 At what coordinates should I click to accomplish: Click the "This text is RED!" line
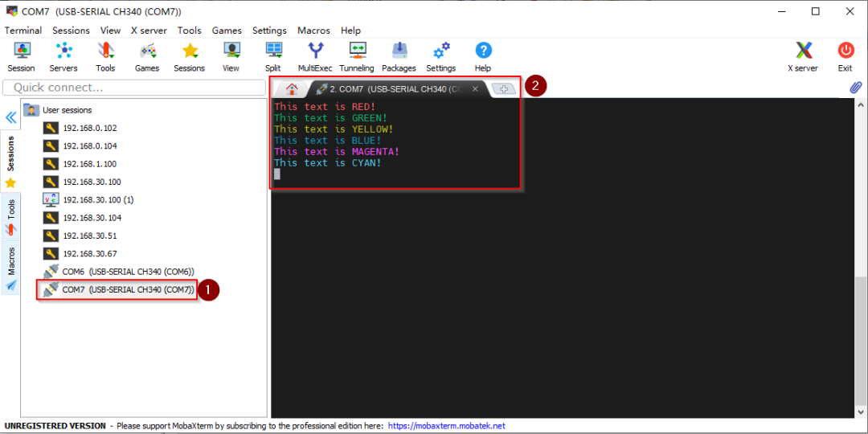[x=326, y=106]
